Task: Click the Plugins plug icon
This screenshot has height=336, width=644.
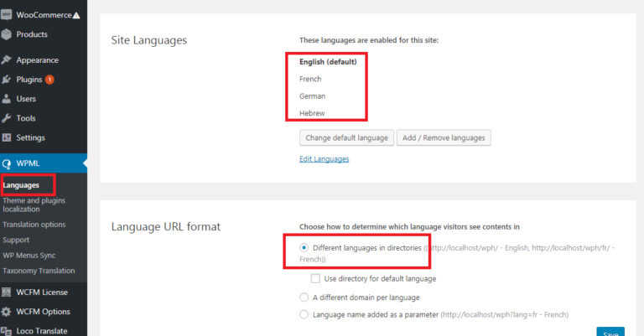Action: [x=7, y=80]
